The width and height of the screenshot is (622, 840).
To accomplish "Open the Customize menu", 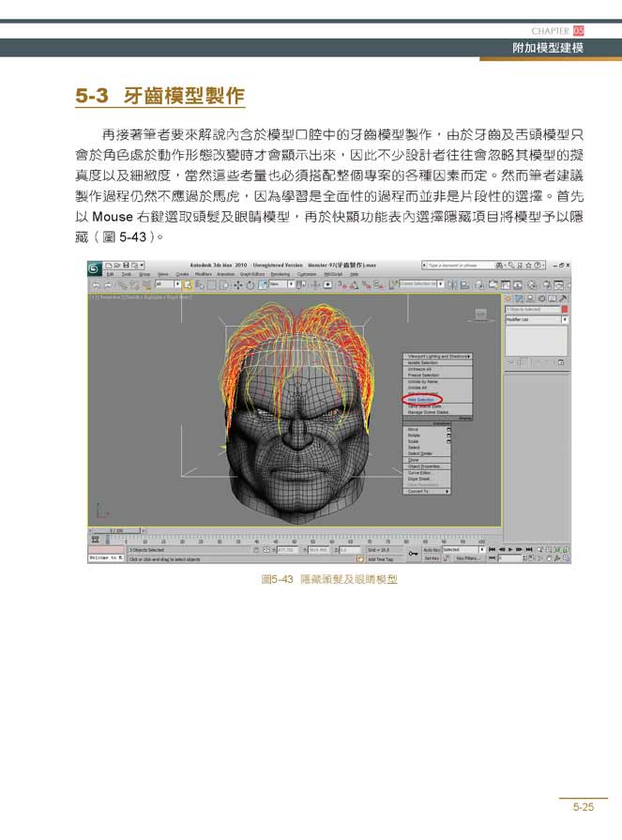I will coord(307,274).
